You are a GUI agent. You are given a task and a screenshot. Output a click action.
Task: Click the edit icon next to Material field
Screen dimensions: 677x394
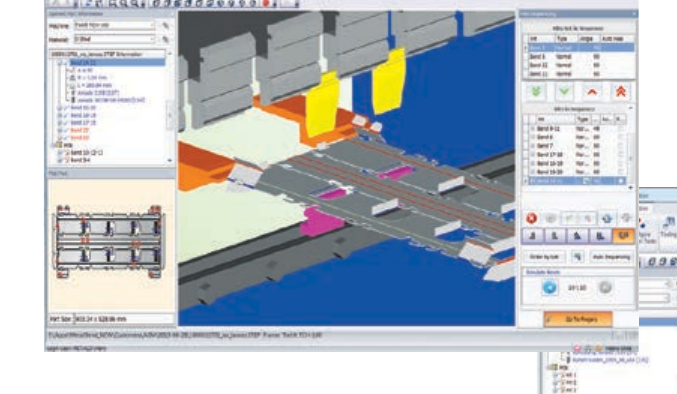[x=165, y=39]
